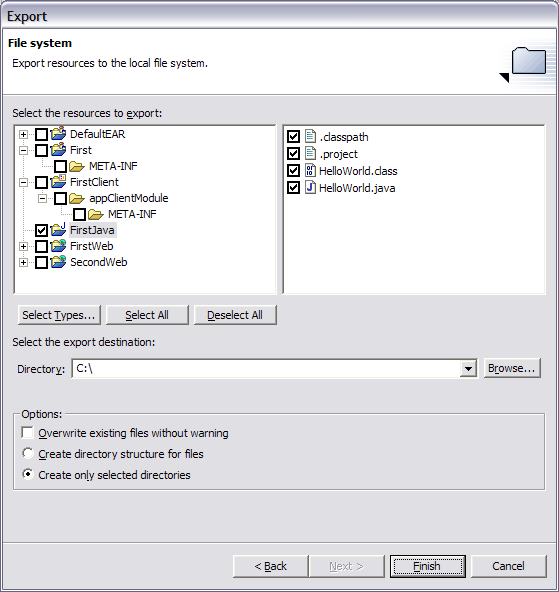Image resolution: width=559 pixels, height=592 pixels.
Task: Cancel the Export dialog
Action: tap(508, 566)
